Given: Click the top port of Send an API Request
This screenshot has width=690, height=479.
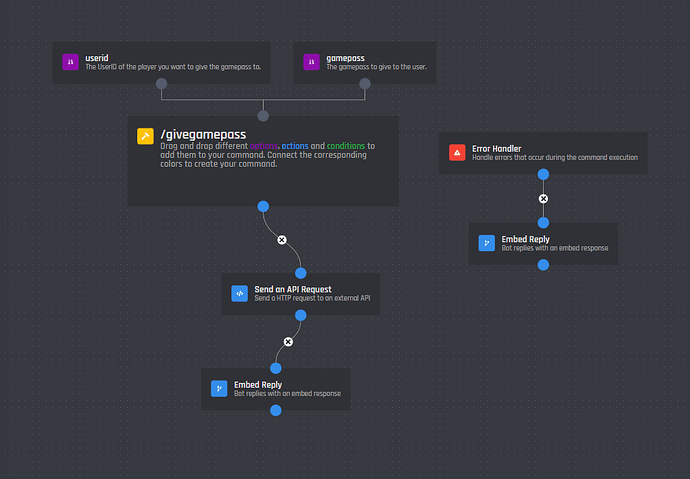Looking at the screenshot, I should pos(301,273).
